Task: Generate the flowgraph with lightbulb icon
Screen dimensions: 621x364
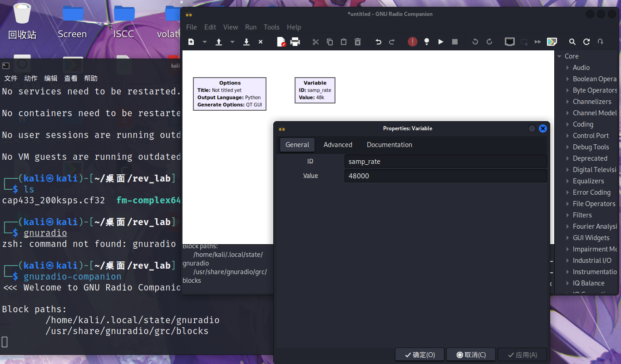Action: coord(427,42)
